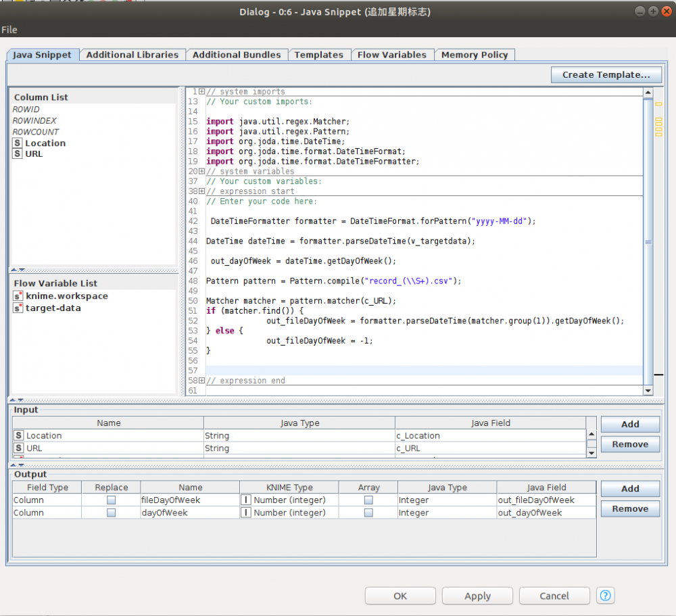Select the URL column string icon

click(x=18, y=154)
